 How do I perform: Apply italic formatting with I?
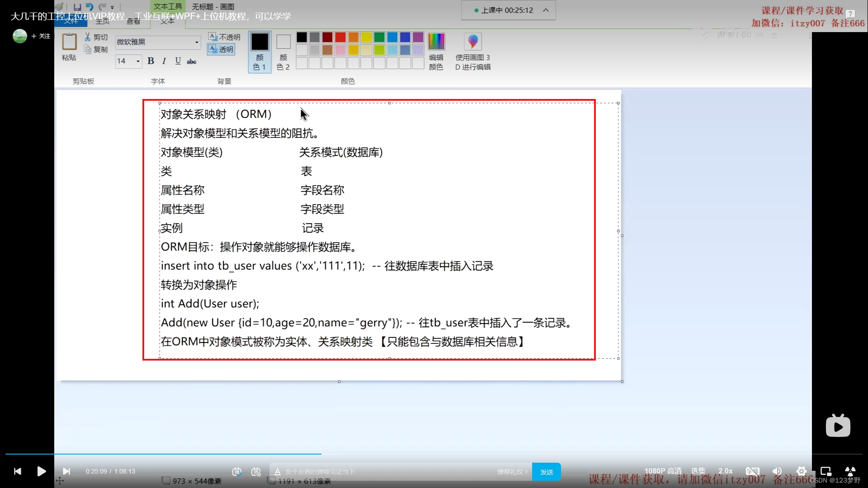point(164,61)
